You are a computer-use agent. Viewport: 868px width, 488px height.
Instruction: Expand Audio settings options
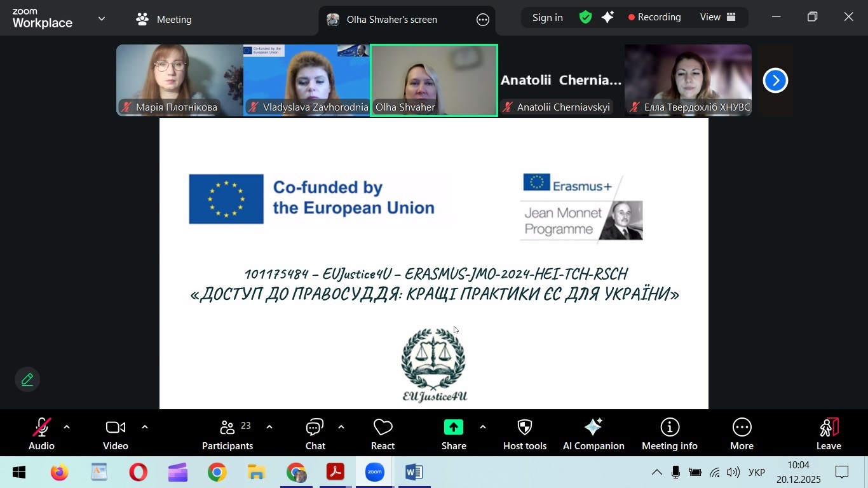[x=67, y=426]
